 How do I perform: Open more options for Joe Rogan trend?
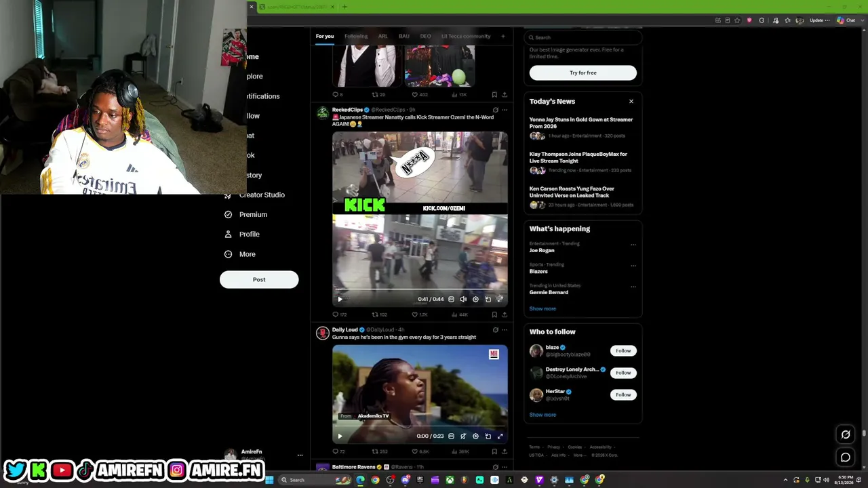point(633,245)
